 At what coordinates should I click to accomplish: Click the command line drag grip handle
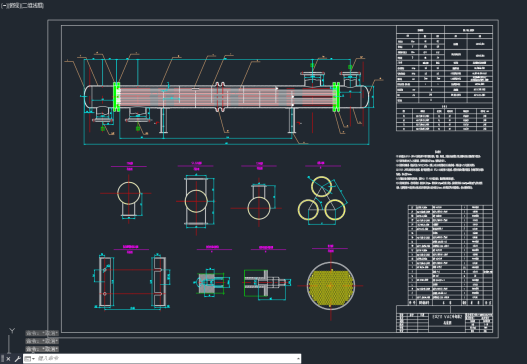click(x=2, y=359)
